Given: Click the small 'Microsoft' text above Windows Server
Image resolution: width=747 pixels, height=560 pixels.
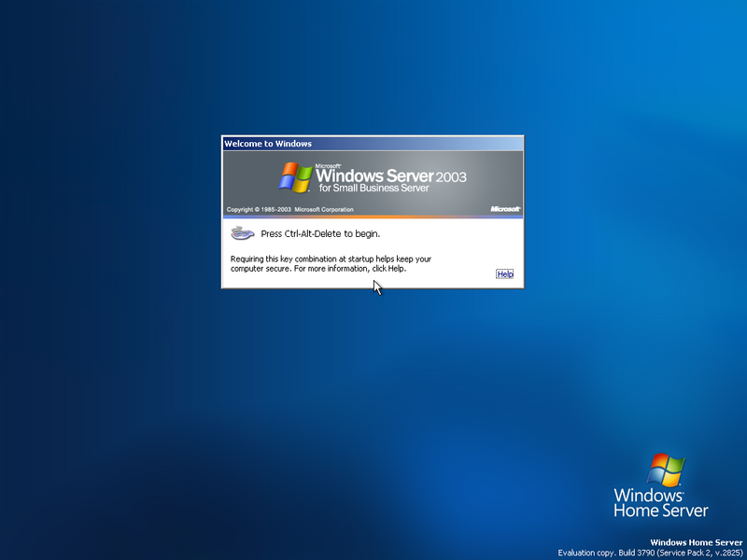Looking at the screenshot, I should pos(328,166).
